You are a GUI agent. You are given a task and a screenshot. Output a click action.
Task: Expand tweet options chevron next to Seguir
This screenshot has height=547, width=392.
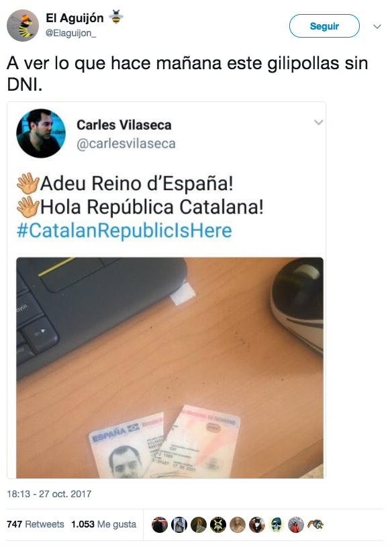click(377, 26)
